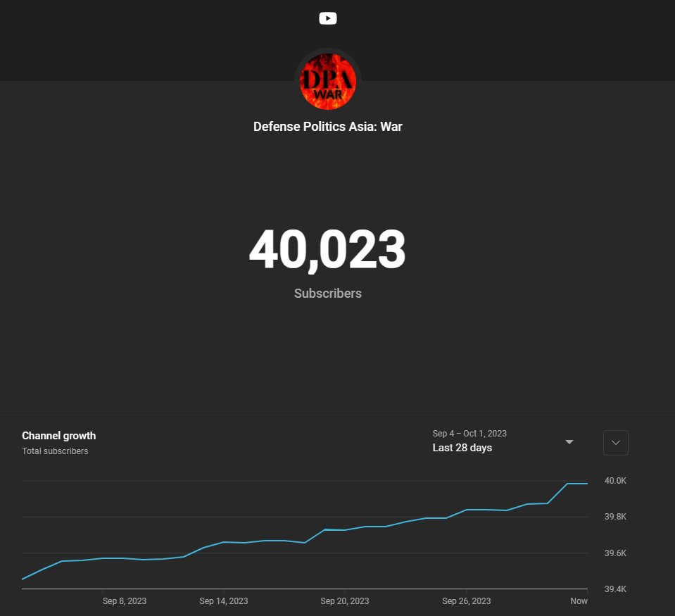Click the Channel growth heading
The height and width of the screenshot is (616, 675).
(x=59, y=436)
